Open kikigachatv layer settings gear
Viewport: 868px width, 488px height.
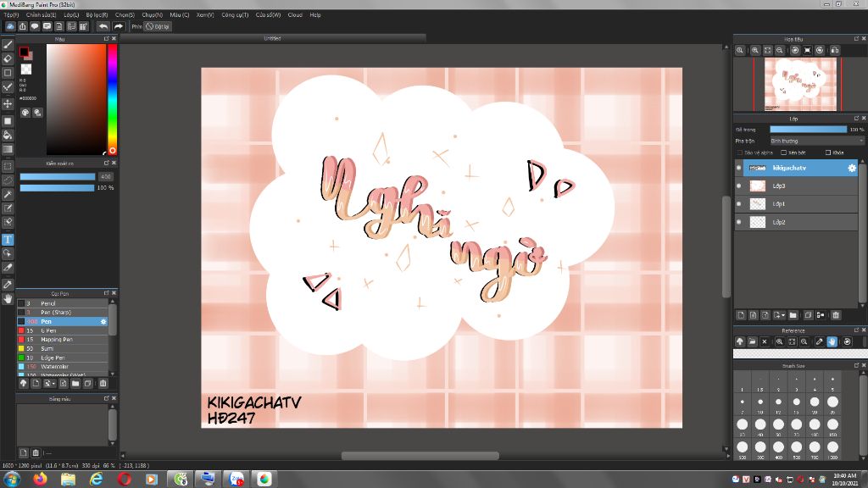(852, 168)
